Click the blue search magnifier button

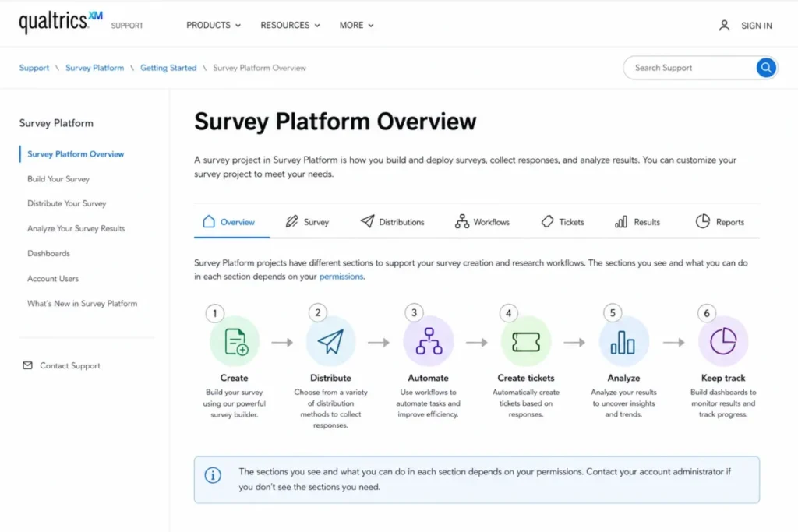(765, 68)
